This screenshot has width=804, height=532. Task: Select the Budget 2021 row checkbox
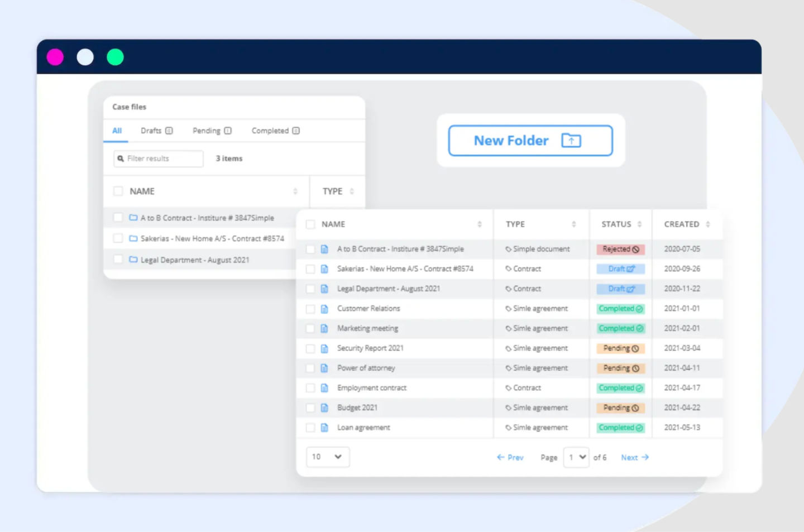tap(310, 408)
